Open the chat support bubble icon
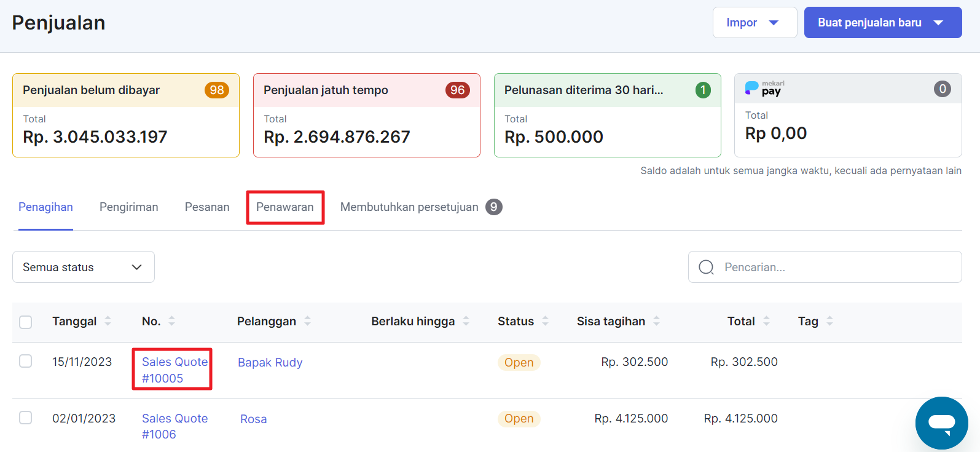 pos(941,423)
